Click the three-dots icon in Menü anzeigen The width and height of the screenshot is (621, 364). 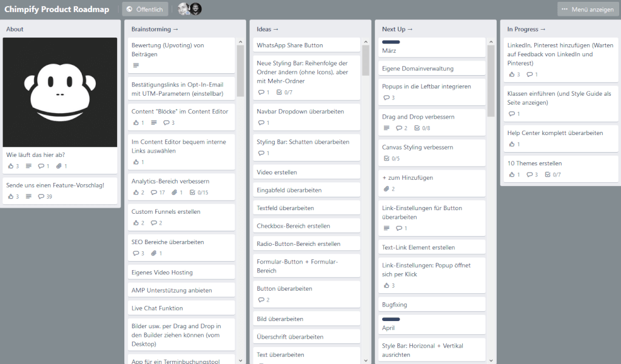tap(565, 9)
